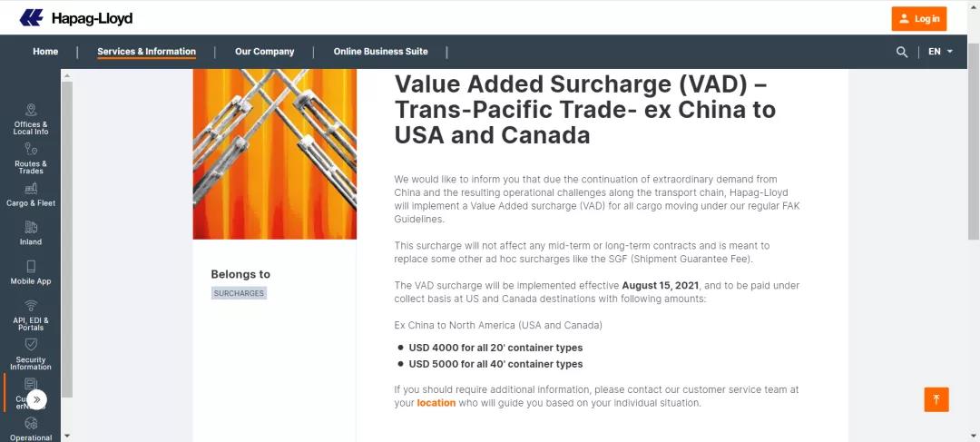Open Mobile App sidebar item
Image resolution: width=980 pixels, height=442 pixels.
[x=31, y=267]
